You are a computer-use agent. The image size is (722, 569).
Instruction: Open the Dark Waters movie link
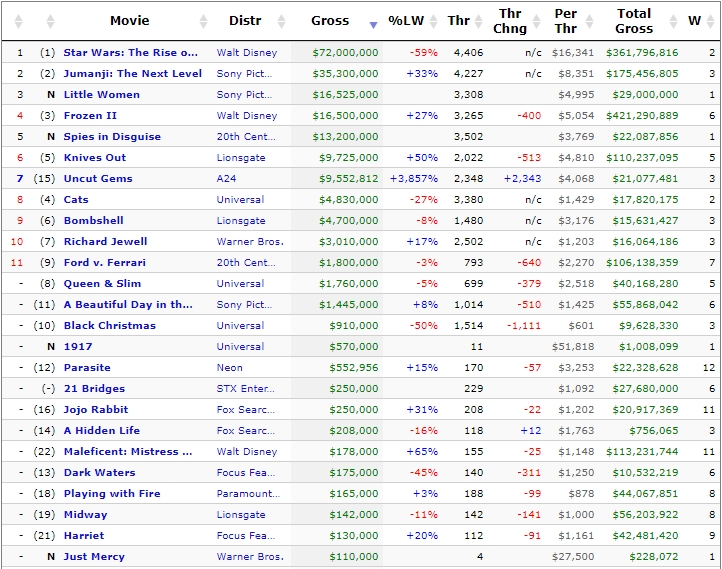coord(99,473)
